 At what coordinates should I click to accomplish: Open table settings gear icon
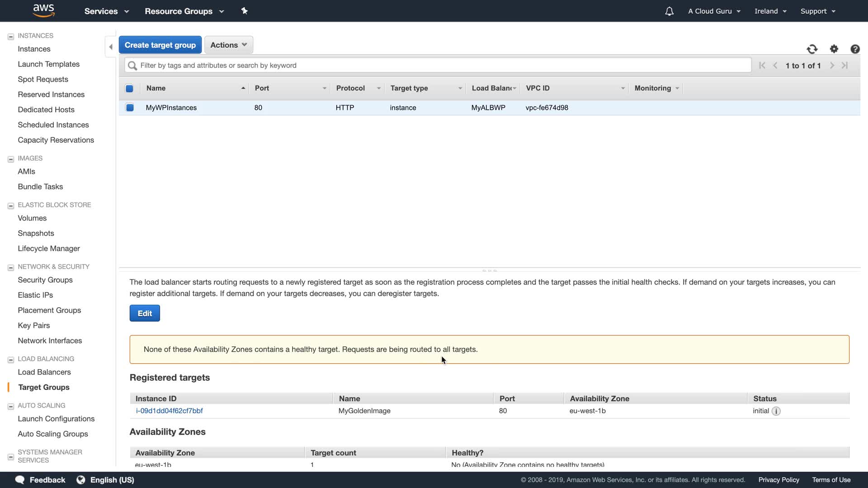[x=834, y=49]
